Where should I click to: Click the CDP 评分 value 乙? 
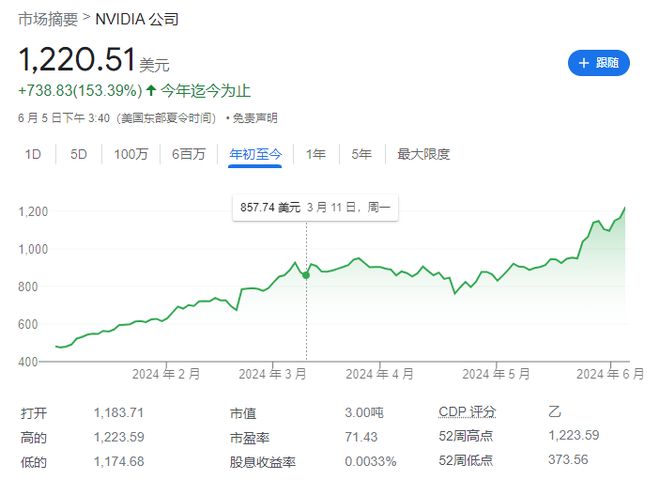coord(554,411)
